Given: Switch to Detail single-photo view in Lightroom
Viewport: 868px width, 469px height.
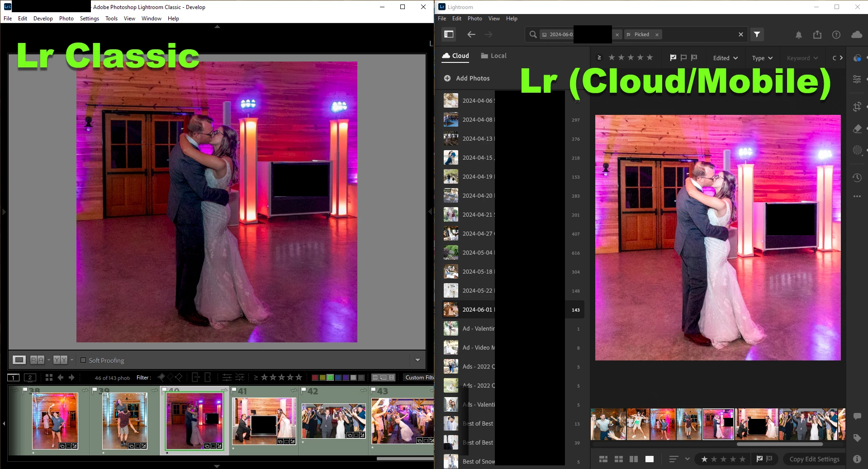Looking at the screenshot, I should [x=649, y=459].
